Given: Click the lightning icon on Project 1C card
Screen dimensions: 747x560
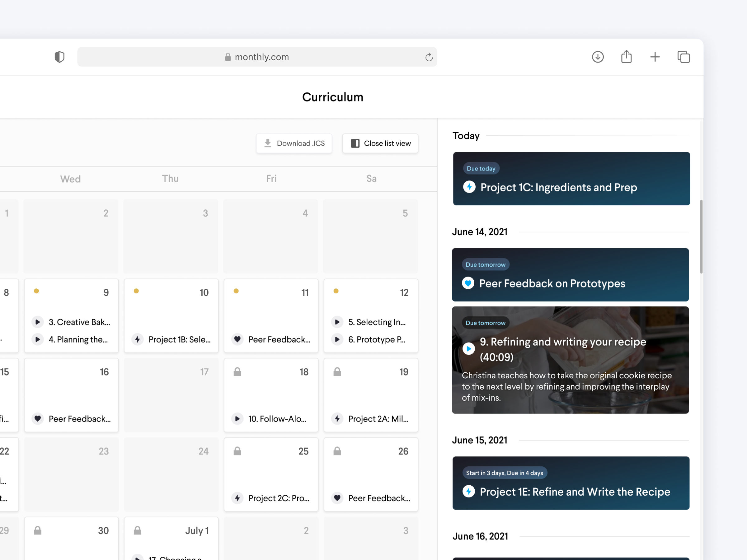Looking at the screenshot, I should tap(469, 187).
